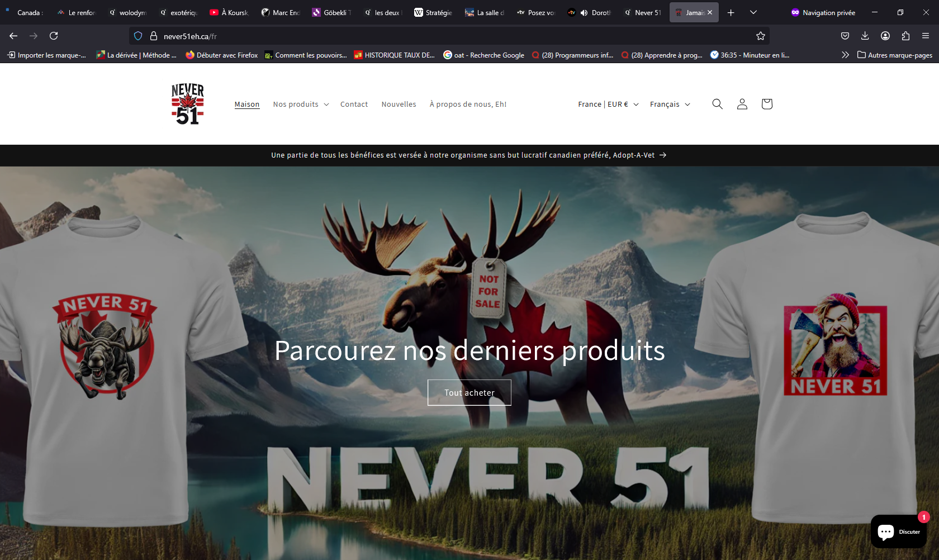Open the Firefox downloads icon
Image resolution: width=939 pixels, height=560 pixels.
865,36
